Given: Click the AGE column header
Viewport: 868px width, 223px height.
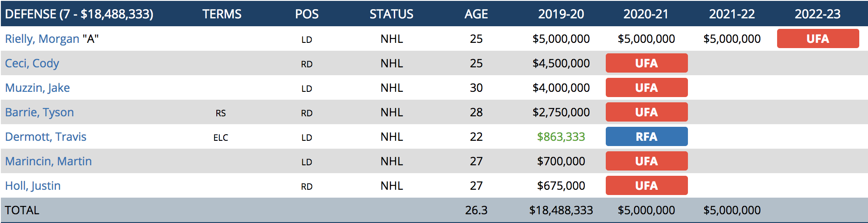Looking at the screenshot, I should (x=476, y=14).
